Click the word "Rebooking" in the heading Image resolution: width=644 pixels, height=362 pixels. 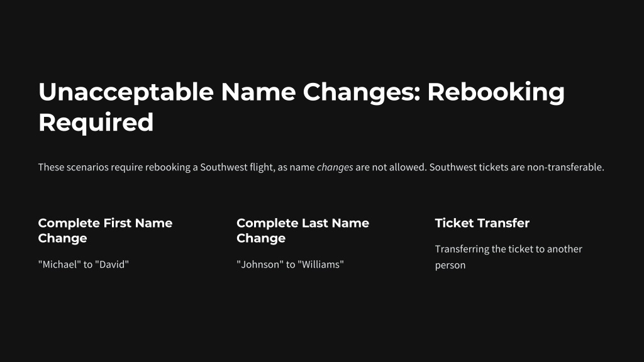(x=496, y=92)
